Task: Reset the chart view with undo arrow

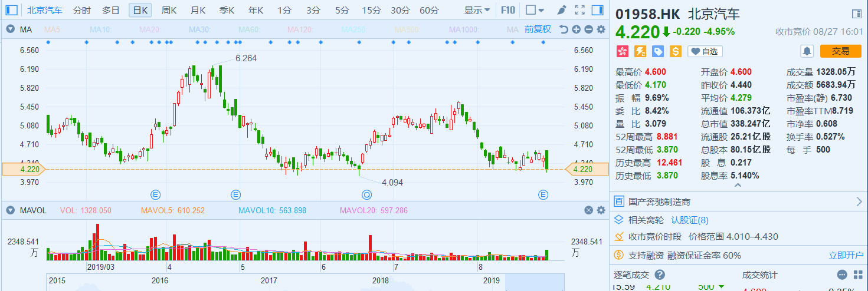Action: point(564,29)
